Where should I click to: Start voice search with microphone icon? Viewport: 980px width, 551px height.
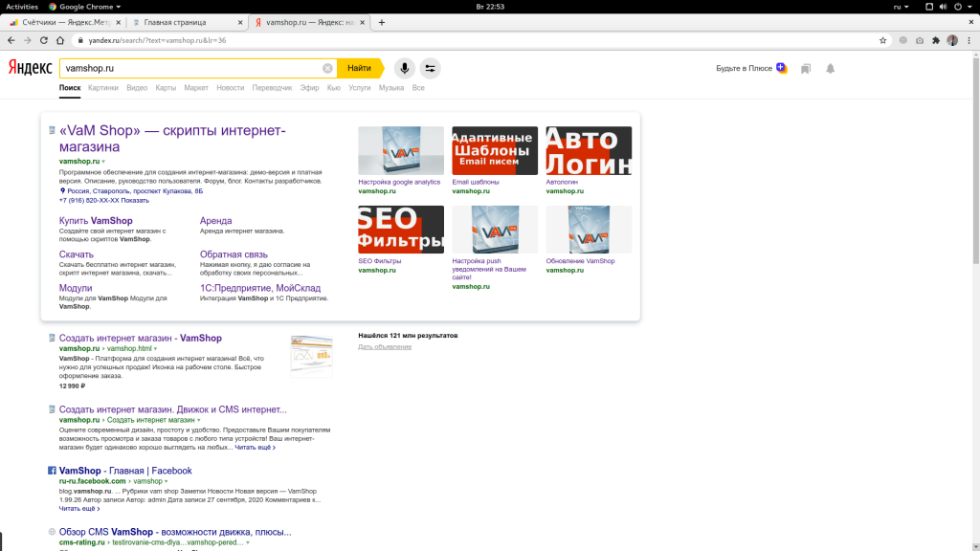tap(405, 68)
